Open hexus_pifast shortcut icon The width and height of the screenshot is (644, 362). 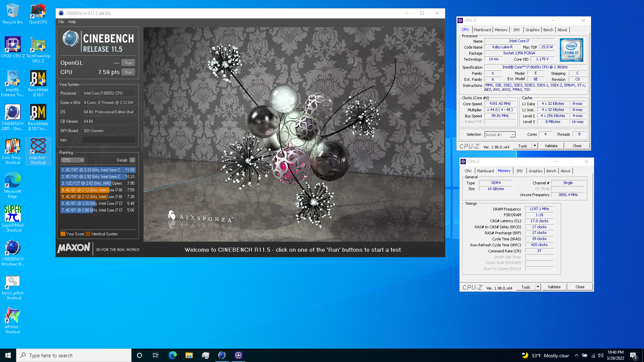click(x=12, y=287)
